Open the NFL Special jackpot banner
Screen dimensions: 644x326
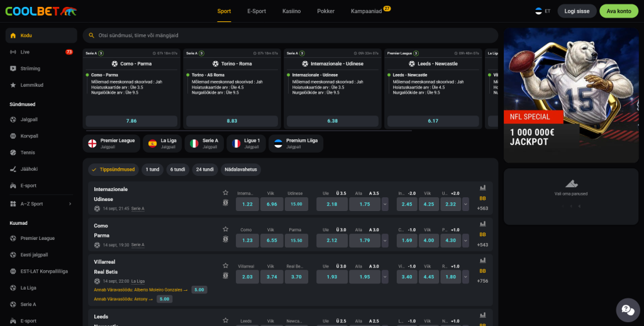[571, 95]
